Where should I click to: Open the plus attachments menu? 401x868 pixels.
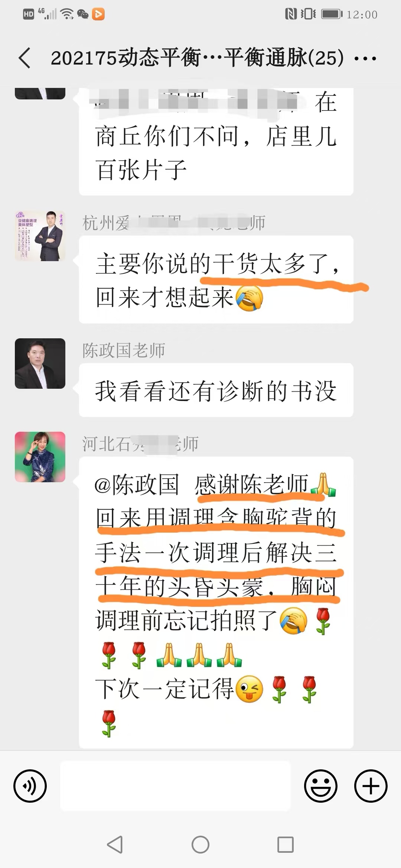click(x=371, y=786)
